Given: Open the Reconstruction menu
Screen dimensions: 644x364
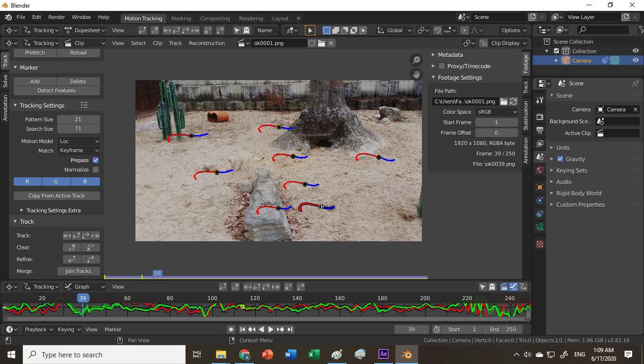Looking at the screenshot, I should click(206, 43).
